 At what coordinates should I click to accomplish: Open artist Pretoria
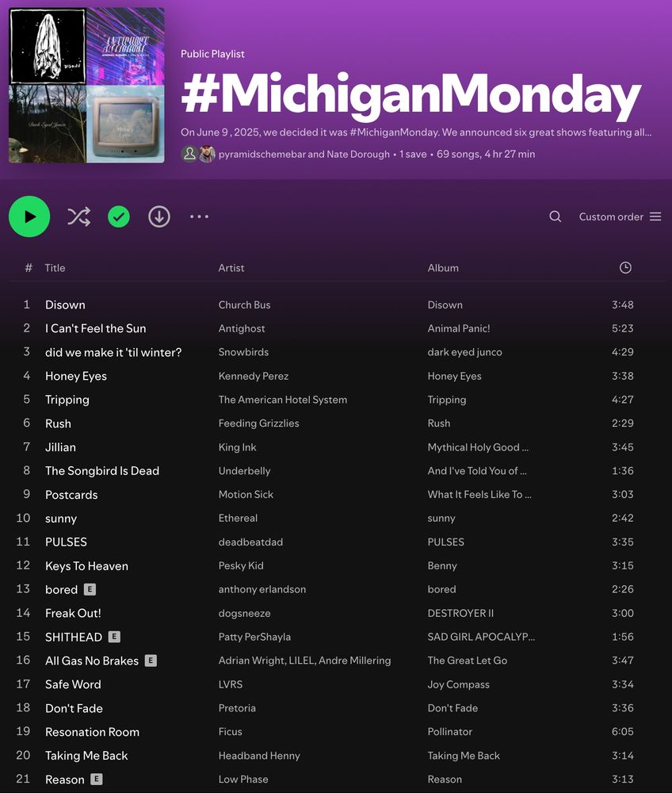237,708
